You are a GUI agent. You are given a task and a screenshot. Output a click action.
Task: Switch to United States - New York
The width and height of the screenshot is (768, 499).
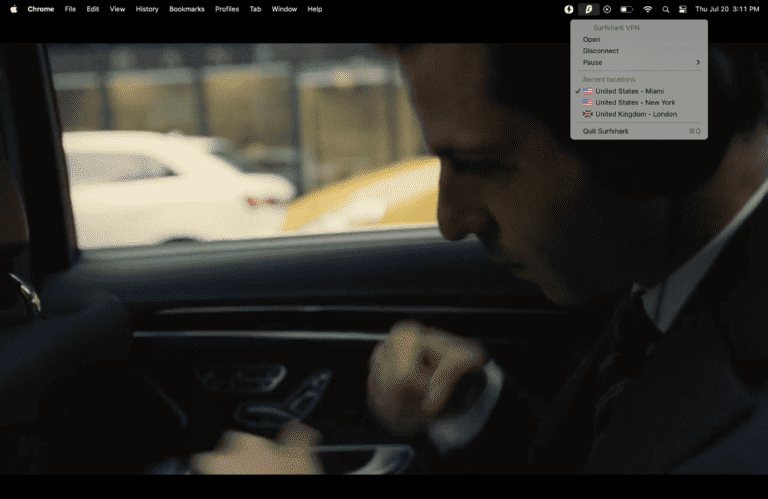tap(635, 102)
